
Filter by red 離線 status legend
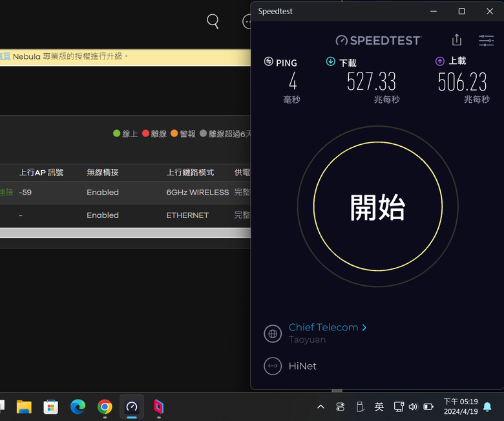[154, 133]
